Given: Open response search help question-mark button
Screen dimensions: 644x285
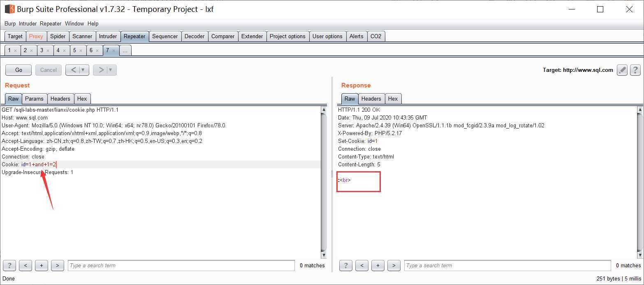Looking at the screenshot, I should (346, 265).
